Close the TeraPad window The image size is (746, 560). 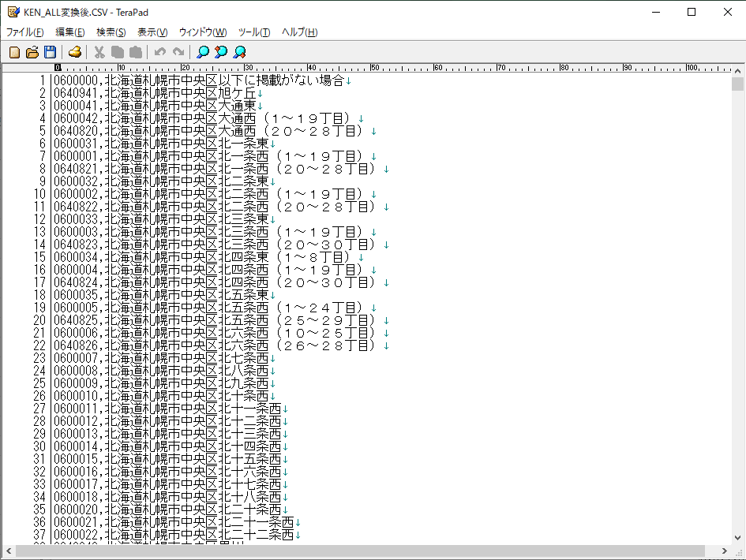(727, 12)
